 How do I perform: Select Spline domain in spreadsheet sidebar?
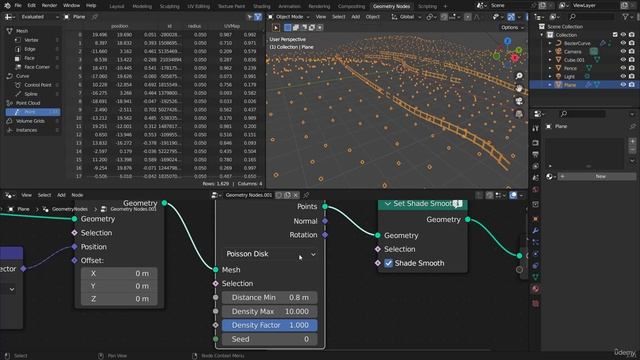[x=31, y=94]
